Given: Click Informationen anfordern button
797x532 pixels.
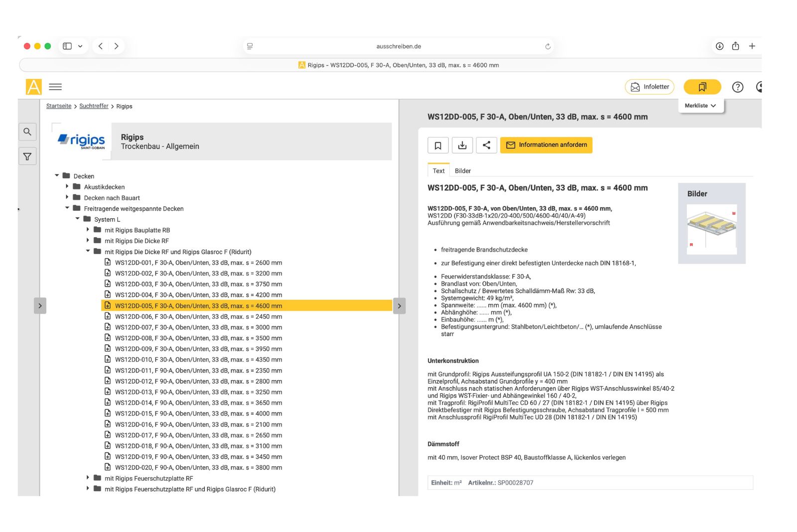Looking at the screenshot, I should 546,145.
